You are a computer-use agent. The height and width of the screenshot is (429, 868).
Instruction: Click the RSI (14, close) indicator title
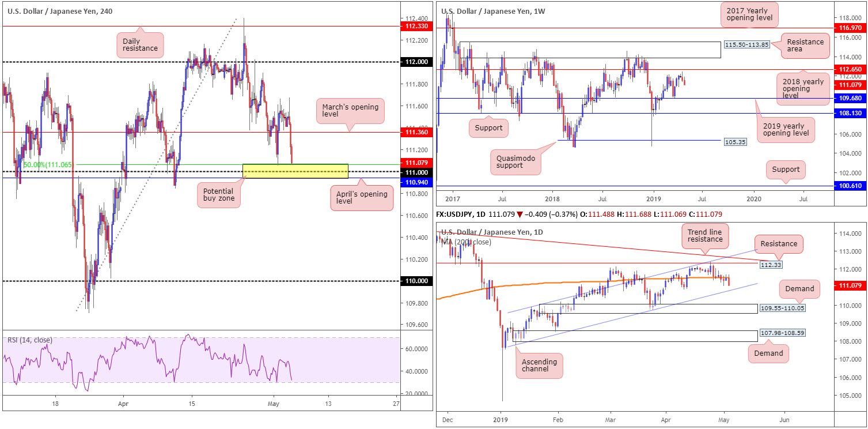[30, 340]
